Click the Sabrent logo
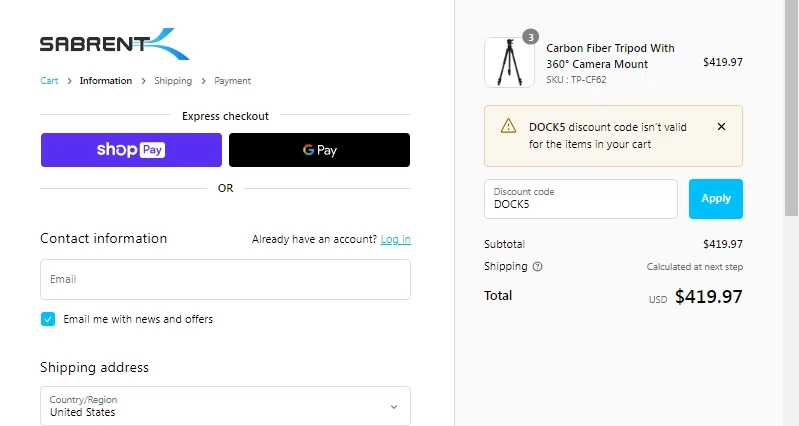Viewport: 799px width, 426px height. pyautogui.click(x=115, y=44)
